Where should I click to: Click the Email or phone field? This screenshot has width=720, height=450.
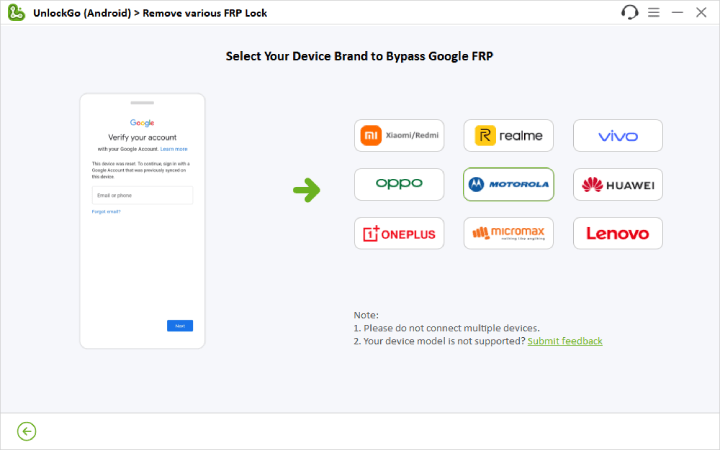coord(142,195)
